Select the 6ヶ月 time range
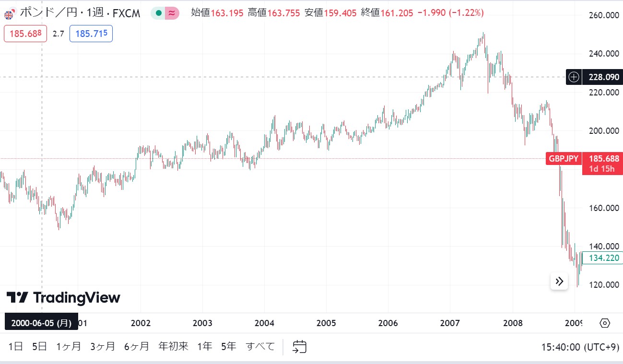This screenshot has width=623, height=364. point(137,346)
